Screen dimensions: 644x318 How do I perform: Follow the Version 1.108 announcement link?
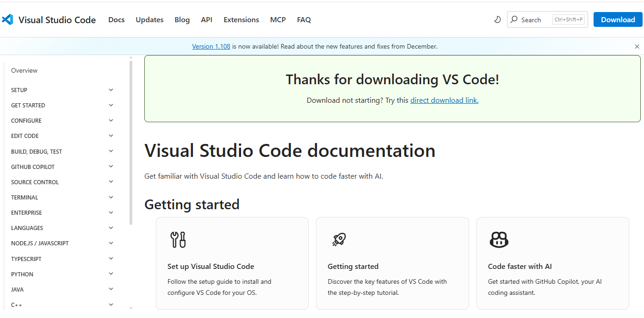point(211,46)
